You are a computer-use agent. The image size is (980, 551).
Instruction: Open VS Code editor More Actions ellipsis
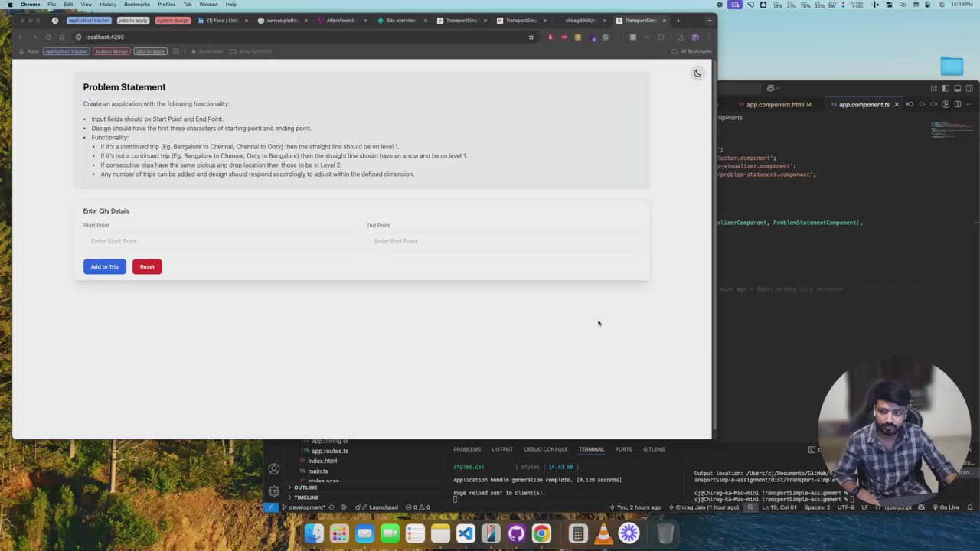(969, 105)
